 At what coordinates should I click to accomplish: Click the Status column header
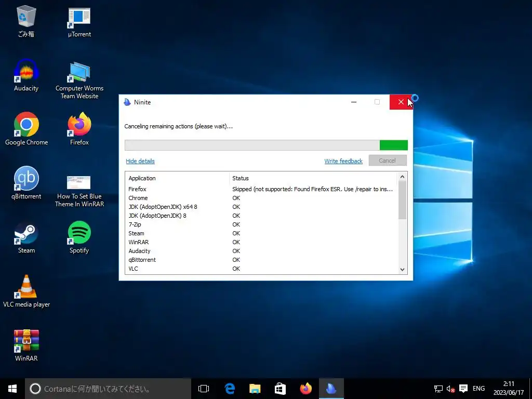(x=313, y=178)
